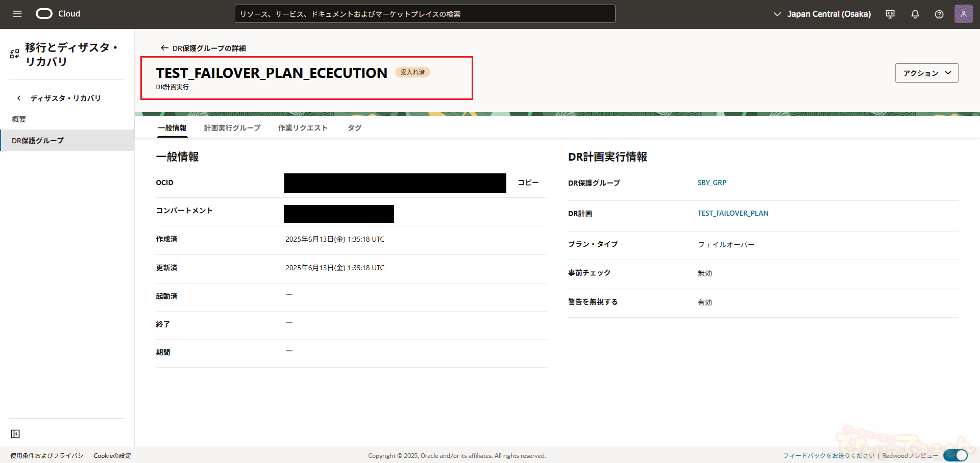
Task: Select DR保護グループ in the sidebar
Action: 67,140
